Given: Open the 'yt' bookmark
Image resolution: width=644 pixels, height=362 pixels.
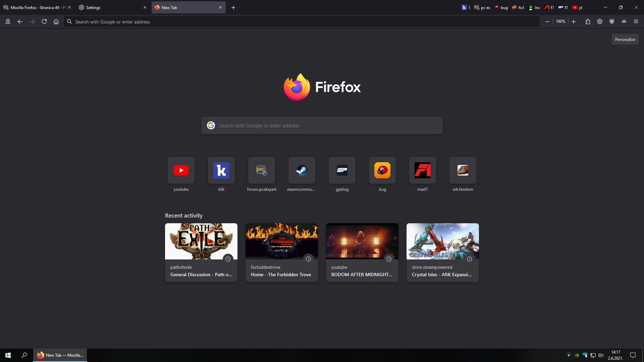Looking at the screenshot, I should tap(578, 8).
